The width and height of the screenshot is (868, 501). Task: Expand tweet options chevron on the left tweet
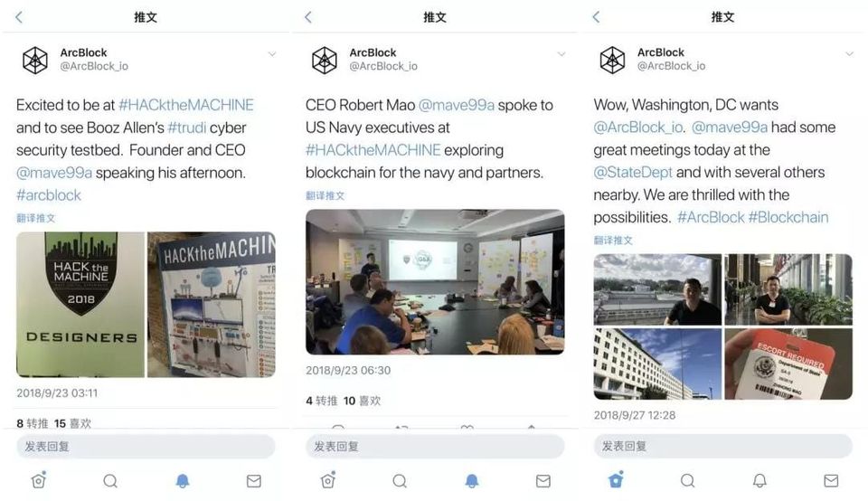pyautogui.click(x=272, y=53)
